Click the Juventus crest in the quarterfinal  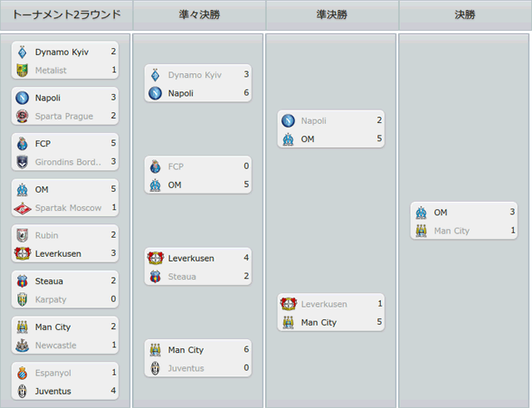point(155,368)
